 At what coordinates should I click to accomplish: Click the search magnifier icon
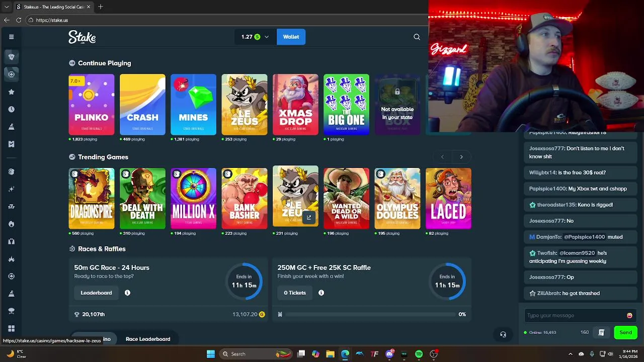(x=417, y=37)
